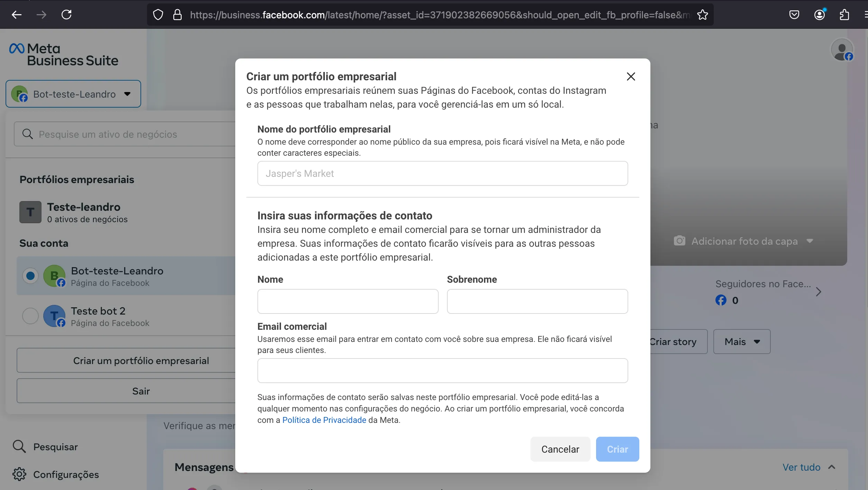868x490 pixels.
Task: Expand Adicionar foto da capa dropdown arrow
Action: tap(810, 241)
